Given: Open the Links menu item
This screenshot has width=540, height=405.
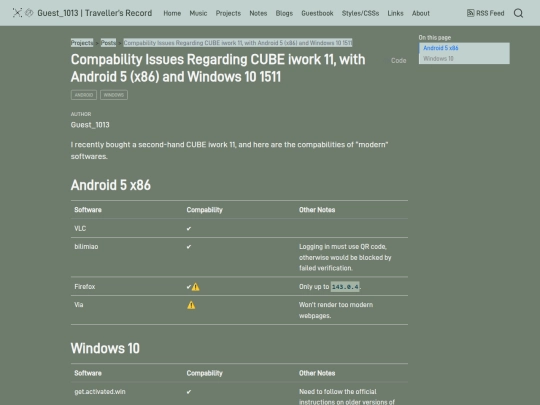Looking at the screenshot, I should 395,13.
